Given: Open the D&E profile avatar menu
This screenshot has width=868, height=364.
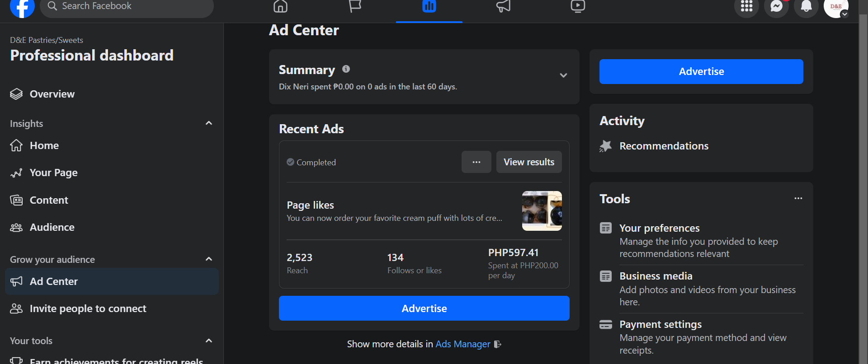Looking at the screenshot, I should pos(836,6).
